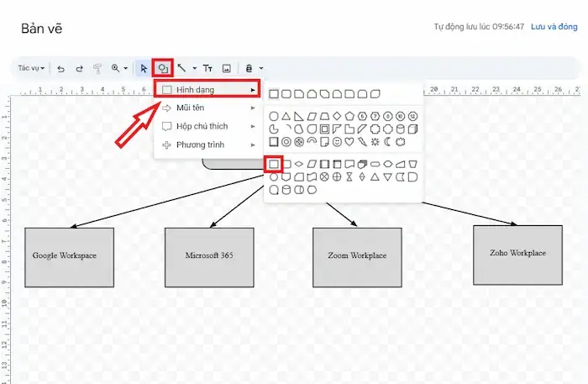This screenshot has height=384, width=588.
Task: Select the Text box (Tt) tool
Action: click(207, 68)
